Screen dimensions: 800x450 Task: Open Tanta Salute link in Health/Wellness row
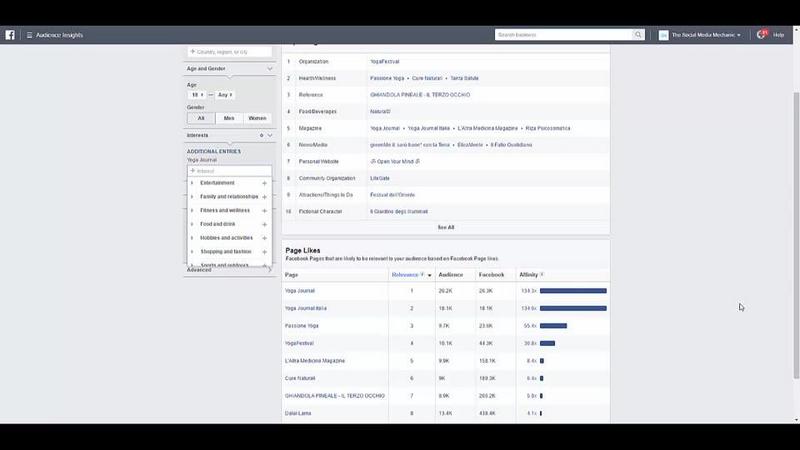tap(464, 79)
